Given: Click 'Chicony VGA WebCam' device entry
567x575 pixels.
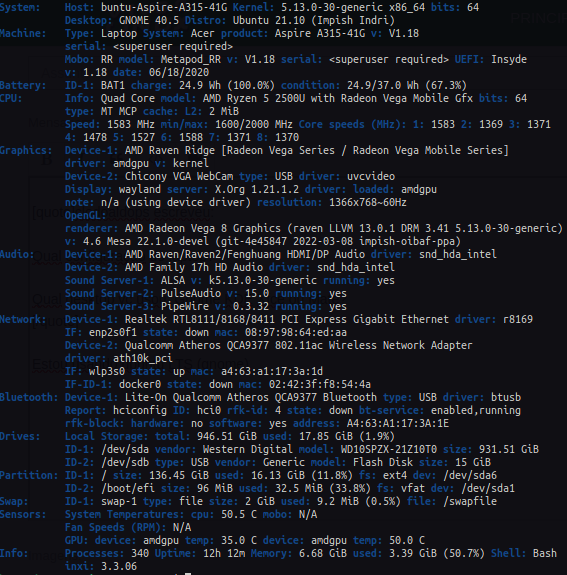Looking at the screenshot, I should 179,176.
